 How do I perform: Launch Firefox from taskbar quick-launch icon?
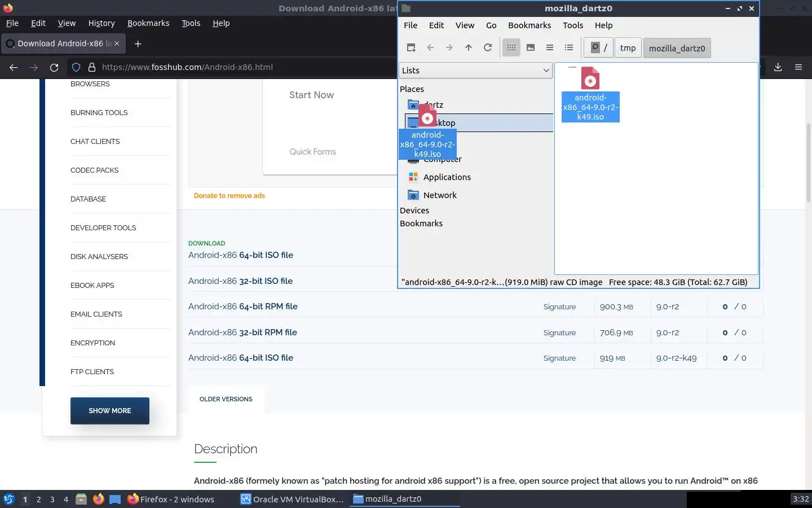(98, 499)
